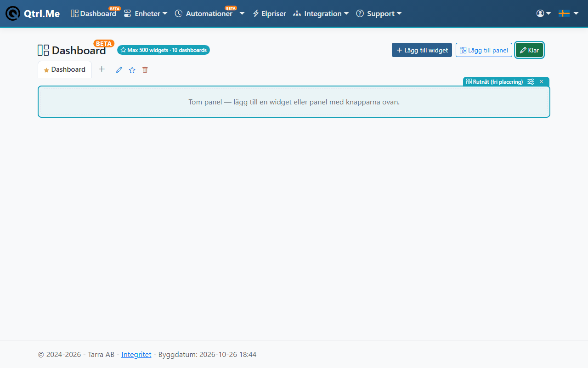
Task: Click the Qtrl.Me logo
Action: tap(33, 13)
